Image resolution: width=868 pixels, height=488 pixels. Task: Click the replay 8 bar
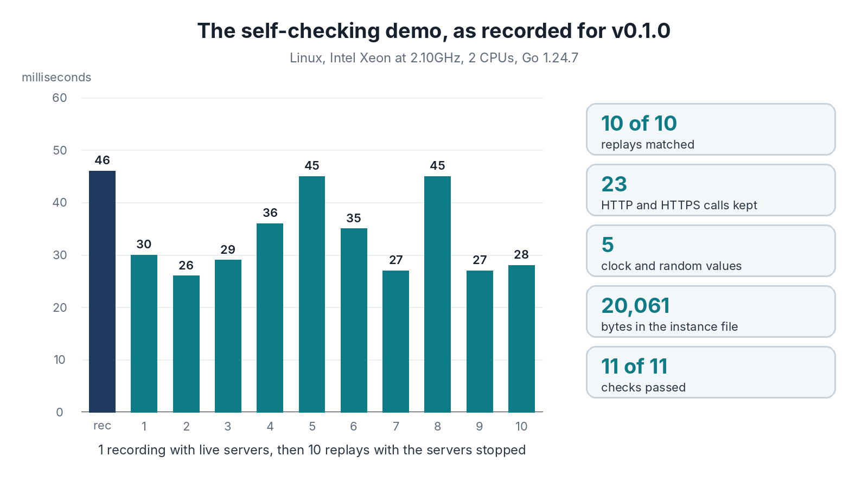click(437, 294)
